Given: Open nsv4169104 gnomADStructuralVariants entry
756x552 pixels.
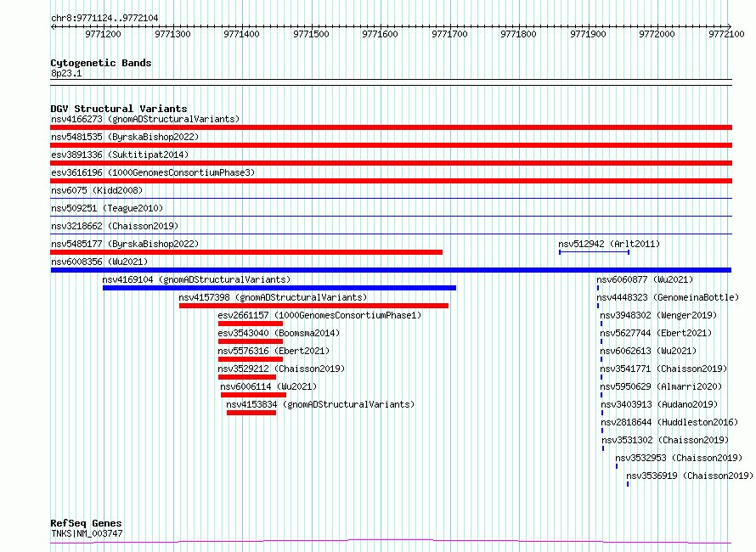Looking at the screenshot, I should click(x=196, y=279).
